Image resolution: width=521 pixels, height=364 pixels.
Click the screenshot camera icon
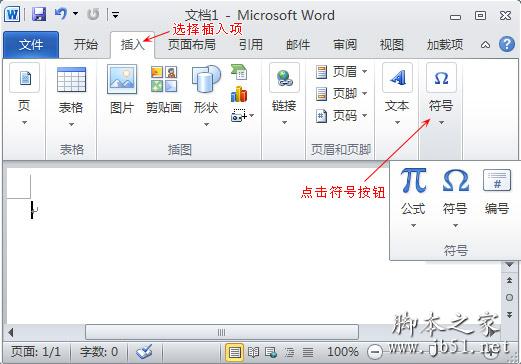[238, 115]
